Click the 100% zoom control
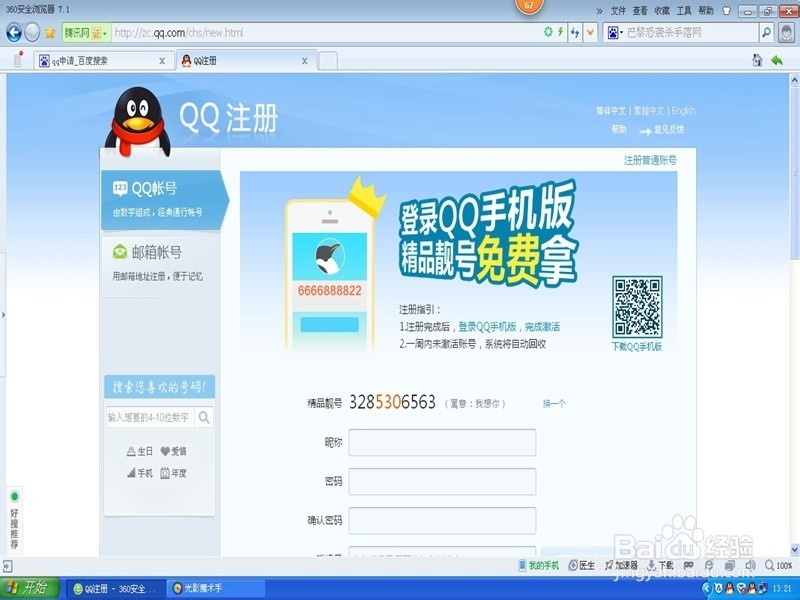The height and width of the screenshot is (600, 800). pos(779,565)
